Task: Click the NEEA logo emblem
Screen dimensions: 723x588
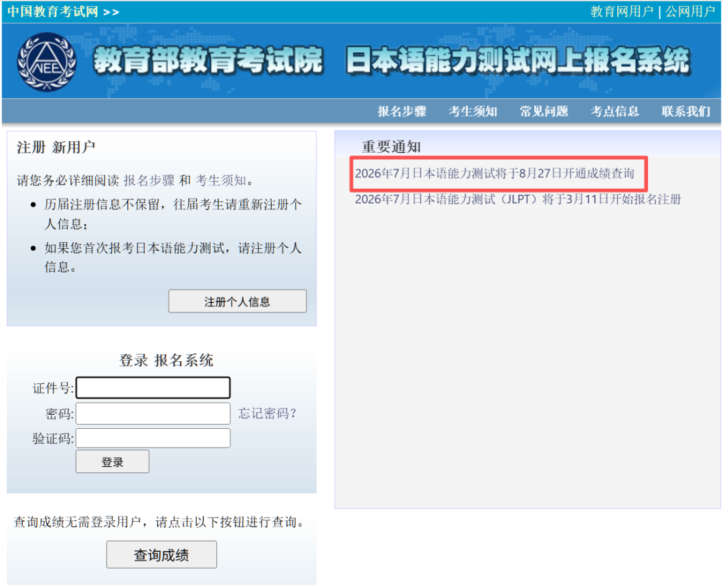Action: point(47,62)
